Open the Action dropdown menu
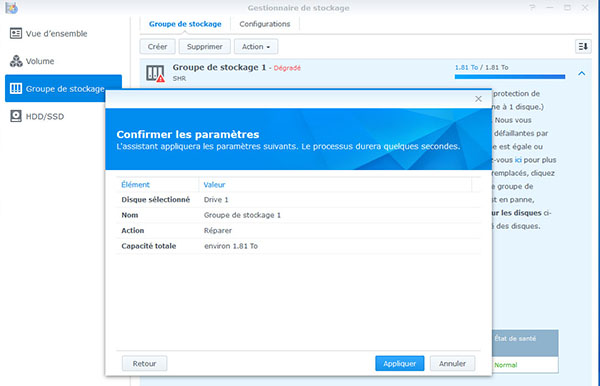600x386 pixels. (256, 47)
